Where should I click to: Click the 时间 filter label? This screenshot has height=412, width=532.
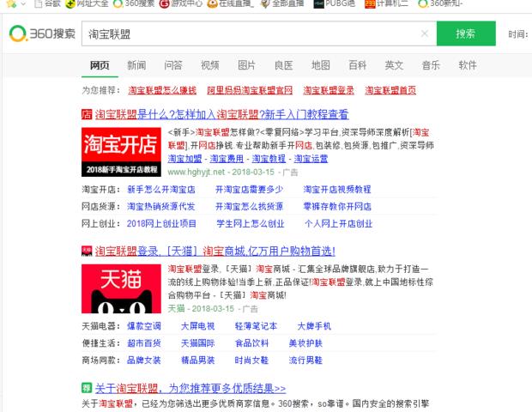(x=517, y=34)
